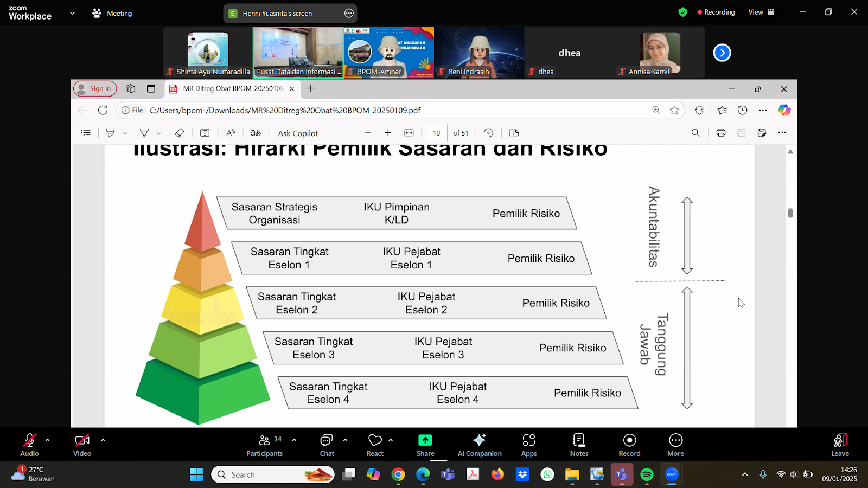Unmute audio in the Zoom meeting

click(29, 444)
